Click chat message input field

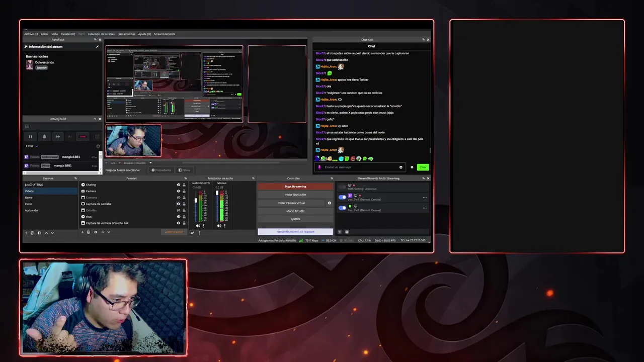(x=360, y=167)
